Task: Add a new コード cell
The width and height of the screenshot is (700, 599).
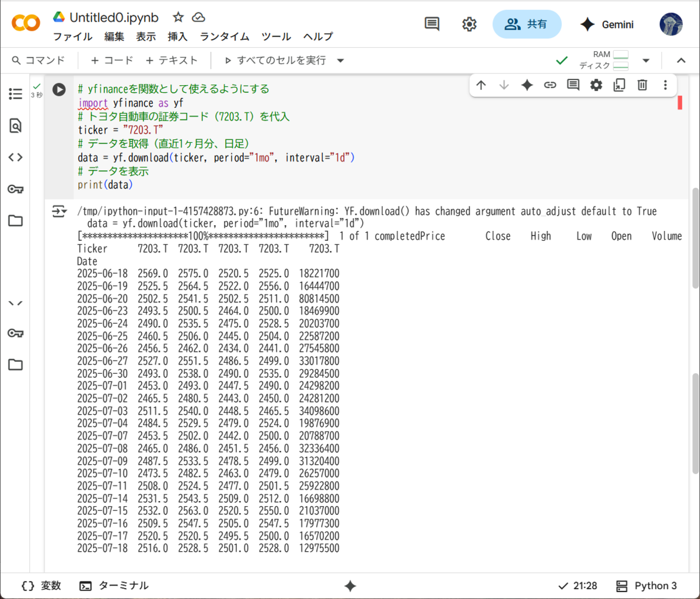Action: pos(112,60)
